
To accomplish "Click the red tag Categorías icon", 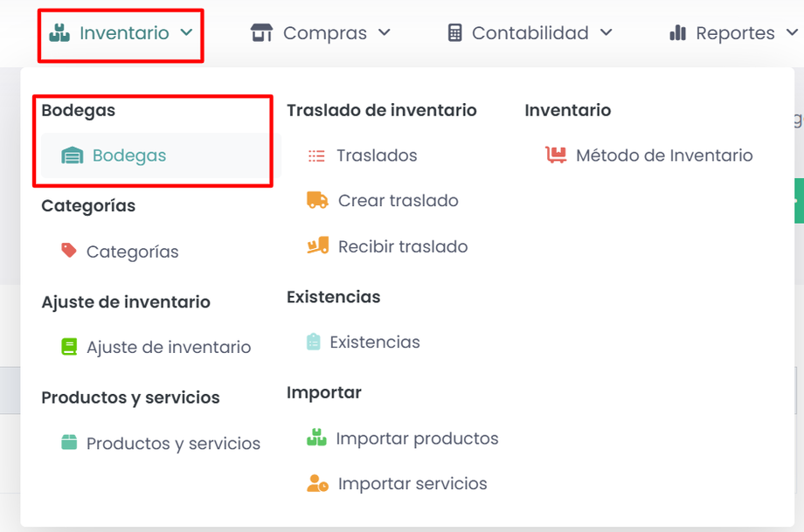I will (x=69, y=251).
